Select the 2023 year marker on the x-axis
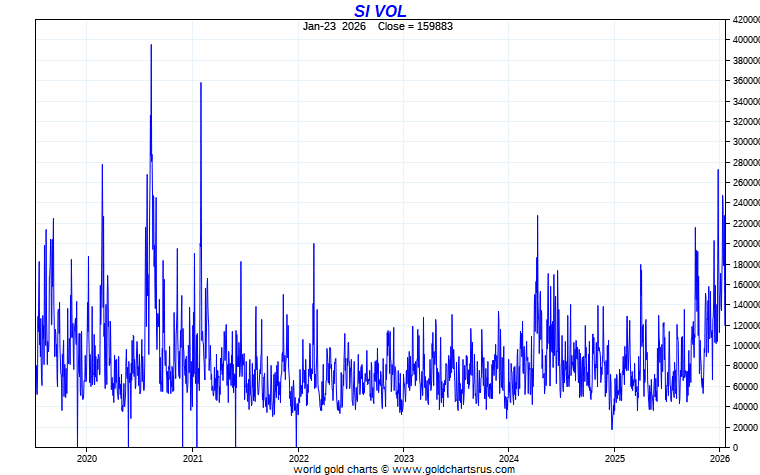The height and width of the screenshot is (475, 760). (x=403, y=457)
